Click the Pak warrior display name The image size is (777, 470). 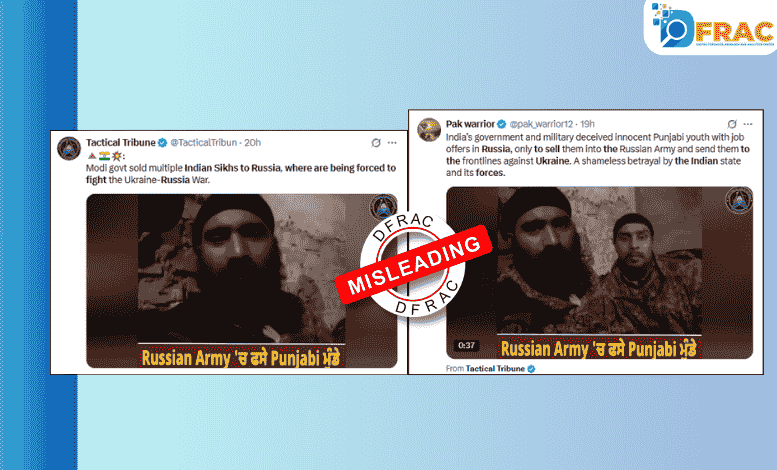pos(470,124)
